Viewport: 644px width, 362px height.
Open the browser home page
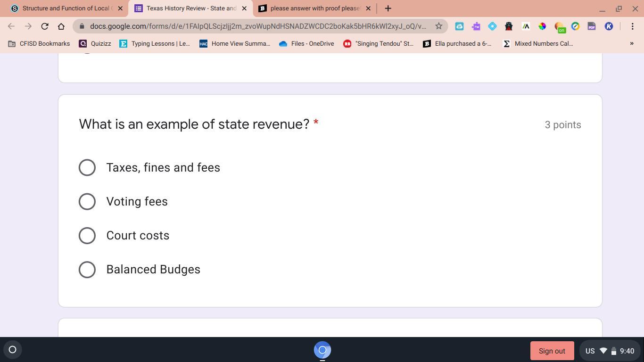pyautogui.click(x=61, y=26)
